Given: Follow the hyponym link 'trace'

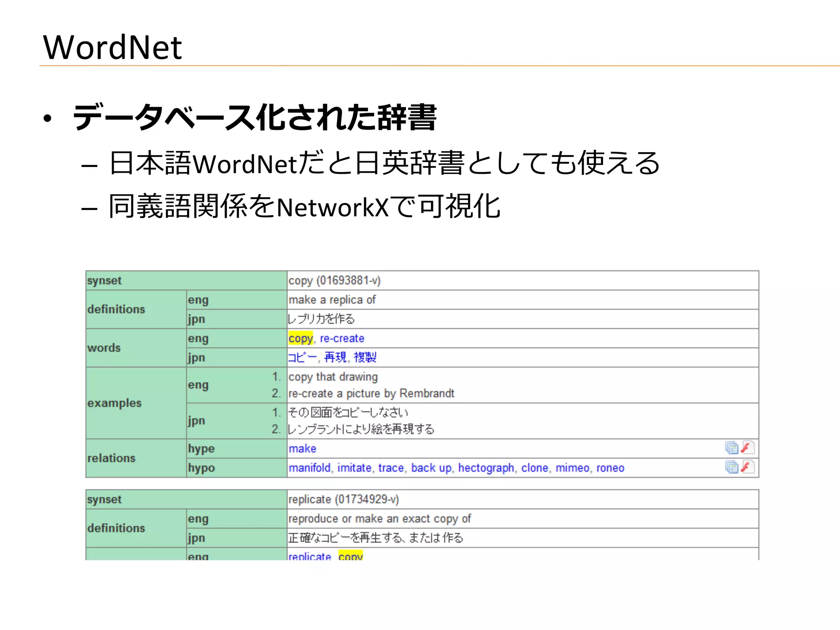Looking at the screenshot, I should pyautogui.click(x=391, y=468).
